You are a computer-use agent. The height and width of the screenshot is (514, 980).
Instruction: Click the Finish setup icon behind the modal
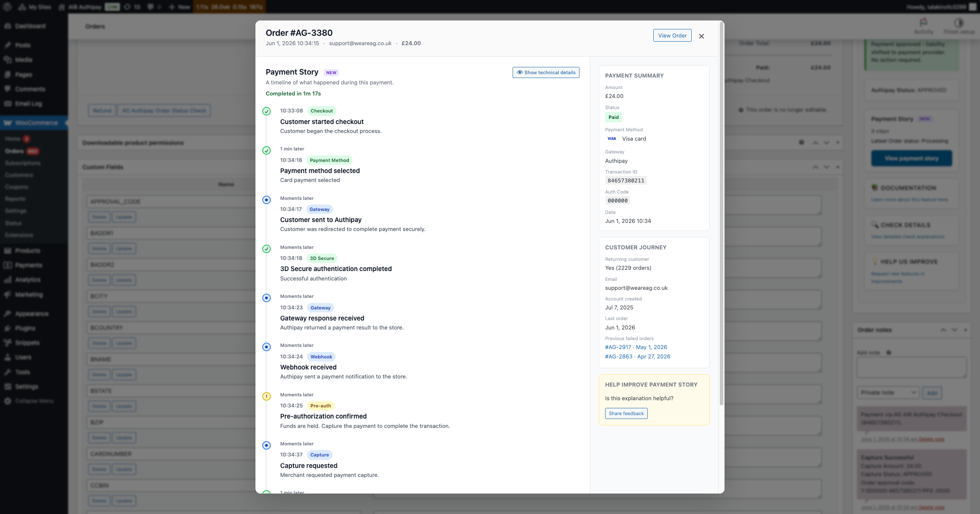pyautogui.click(x=959, y=23)
